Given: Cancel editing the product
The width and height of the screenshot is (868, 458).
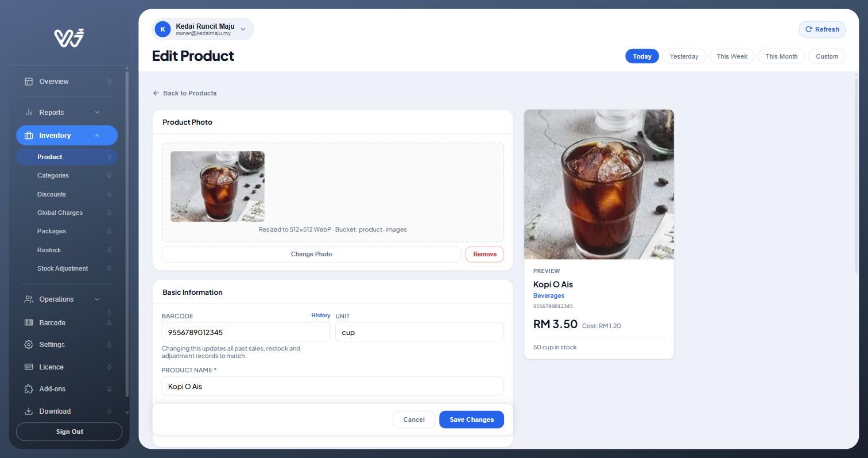Looking at the screenshot, I should 414,419.
